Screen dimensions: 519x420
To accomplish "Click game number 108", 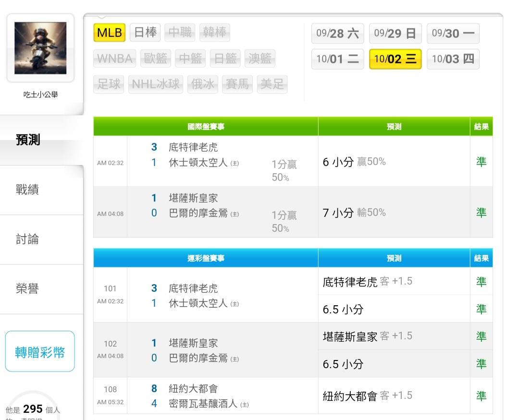I will click(x=110, y=389).
